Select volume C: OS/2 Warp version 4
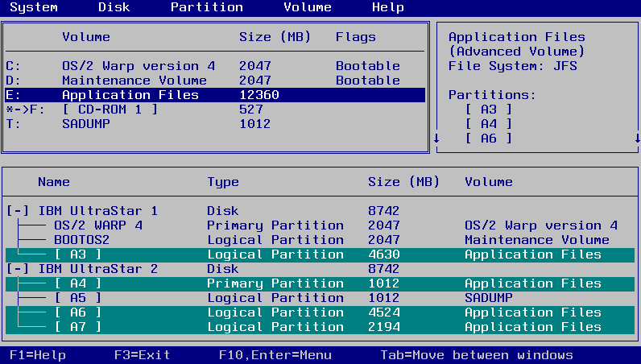This screenshot has height=364, width=641. click(215, 66)
